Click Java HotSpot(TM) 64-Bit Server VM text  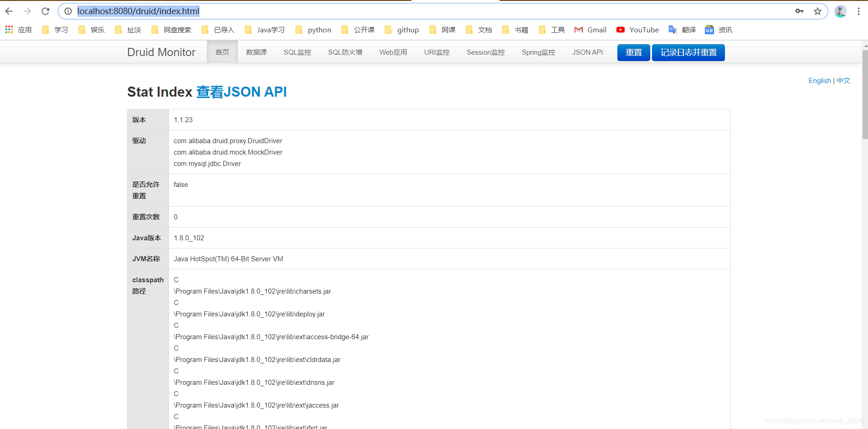tap(228, 259)
